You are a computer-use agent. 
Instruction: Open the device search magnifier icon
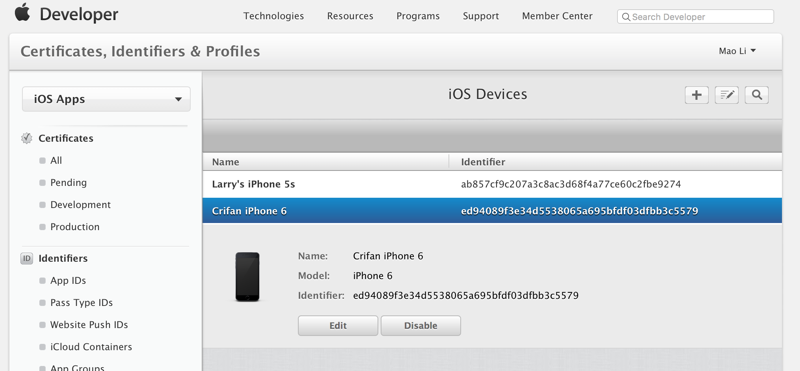757,95
